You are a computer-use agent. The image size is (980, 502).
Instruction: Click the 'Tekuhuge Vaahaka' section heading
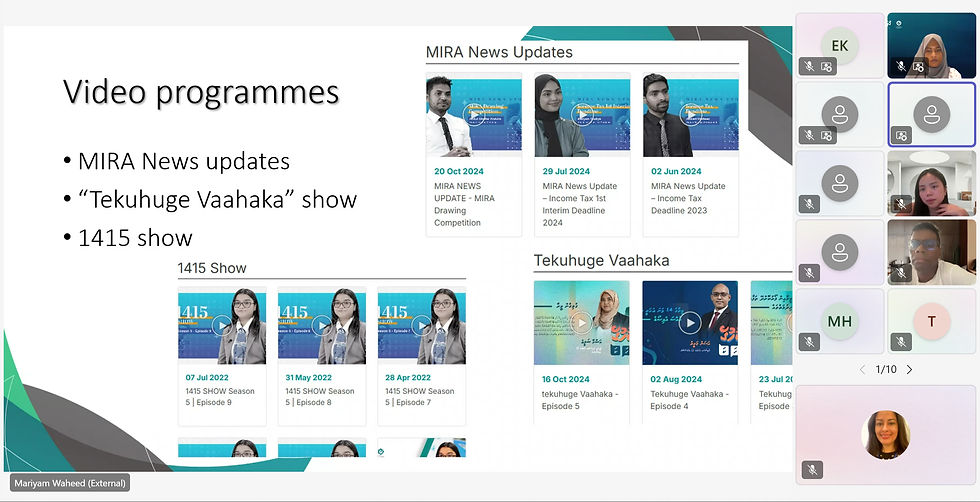tap(601, 260)
